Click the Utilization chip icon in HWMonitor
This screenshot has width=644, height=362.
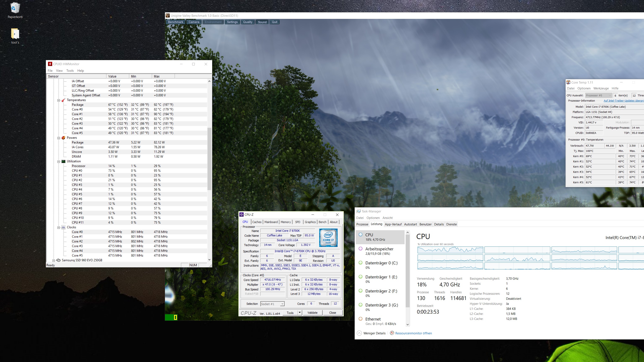click(63, 161)
